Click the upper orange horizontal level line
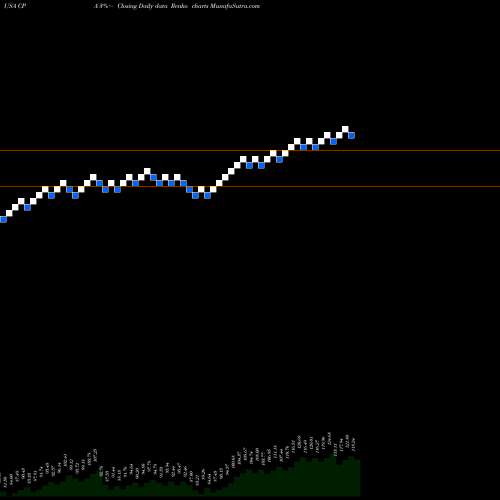The image size is (500, 500). click(x=250, y=151)
